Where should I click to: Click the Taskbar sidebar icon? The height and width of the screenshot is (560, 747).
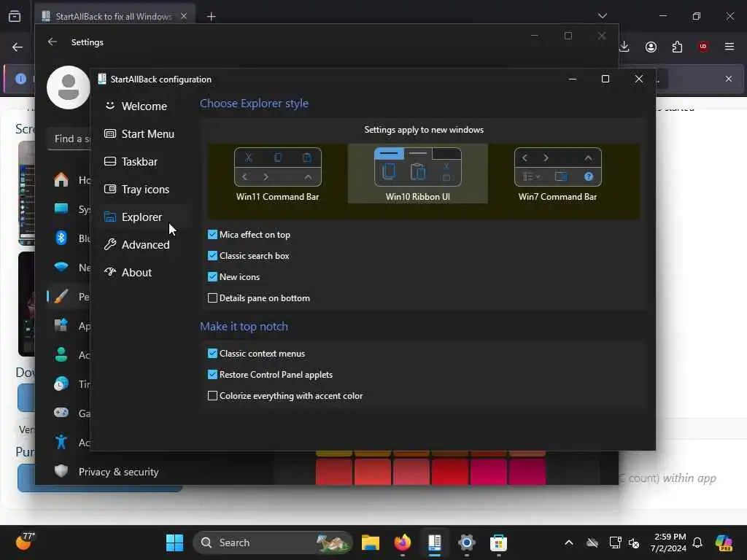click(x=110, y=161)
